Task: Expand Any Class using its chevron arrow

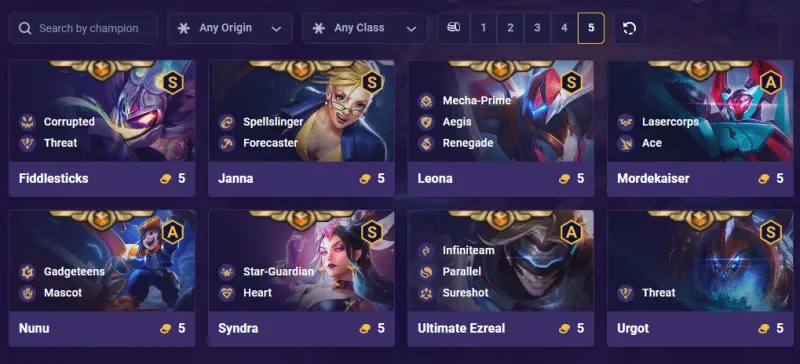Action: [411, 29]
